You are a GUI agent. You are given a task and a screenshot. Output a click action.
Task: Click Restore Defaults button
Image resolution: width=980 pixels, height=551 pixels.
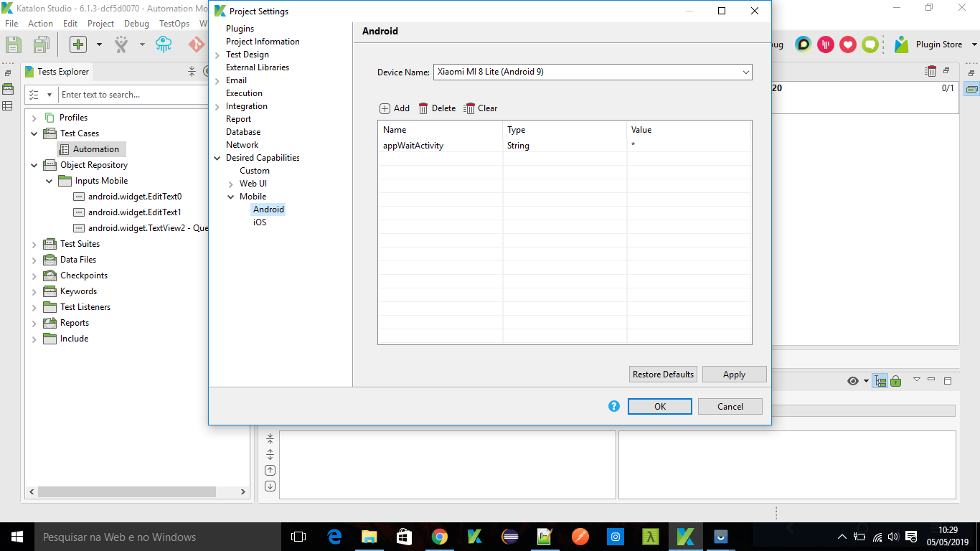(x=663, y=375)
